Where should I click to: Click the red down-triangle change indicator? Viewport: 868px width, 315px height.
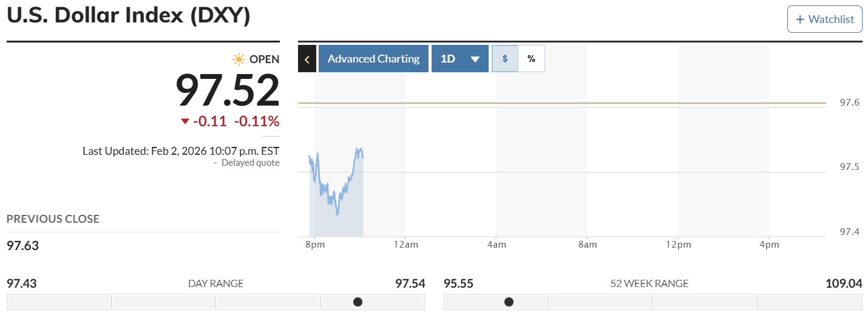(185, 121)
